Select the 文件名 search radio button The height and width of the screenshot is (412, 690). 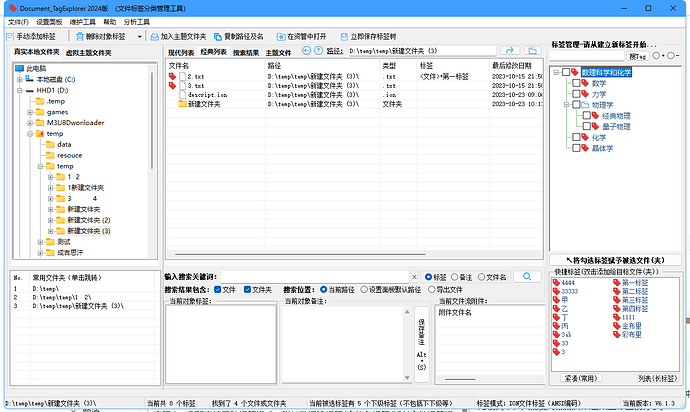coord(481,277)
